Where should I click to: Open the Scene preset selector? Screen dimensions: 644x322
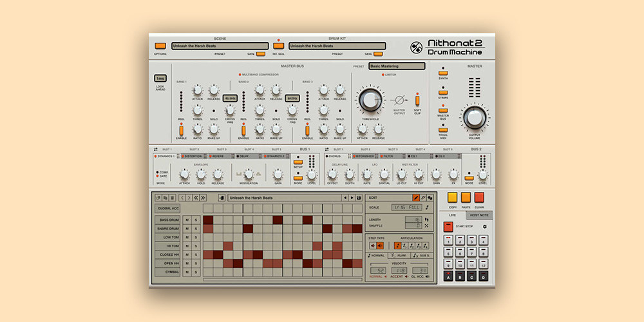point(220,46)
